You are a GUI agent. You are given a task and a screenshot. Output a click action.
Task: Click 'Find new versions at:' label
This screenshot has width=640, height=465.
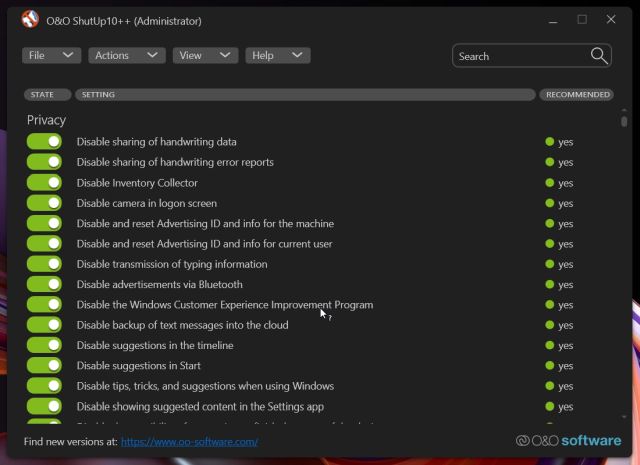pyautogui.click(x=71, y=442)
